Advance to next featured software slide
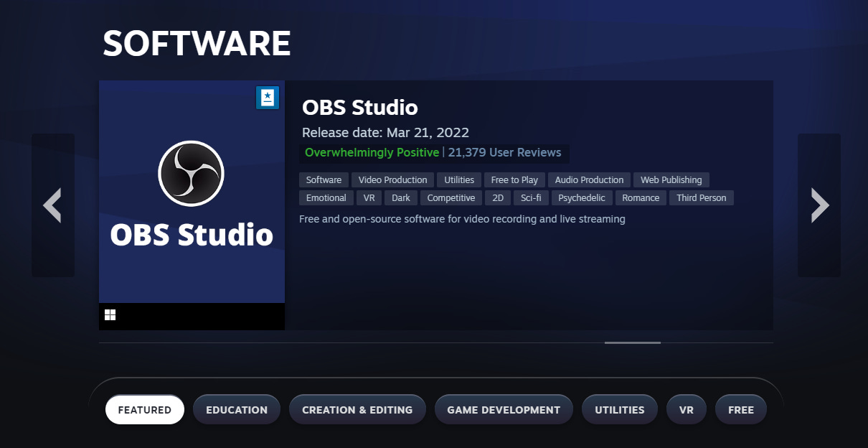This screenshot has width=868, height=448. [x=819, y=205]
